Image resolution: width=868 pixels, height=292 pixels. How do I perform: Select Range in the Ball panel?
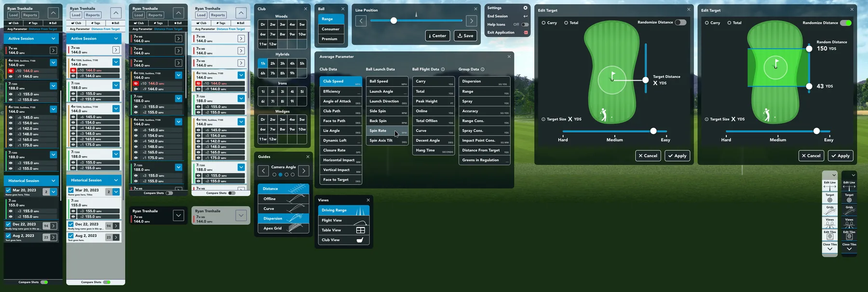pyautogui.click(x=331, y=19)
